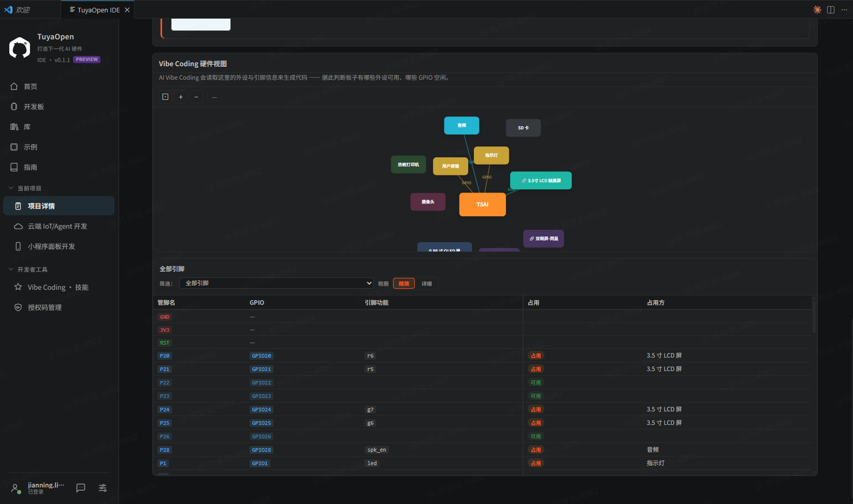853x504 pixels.
Task: Select the 音频 node in graph
Action: [x=461, y=126]
